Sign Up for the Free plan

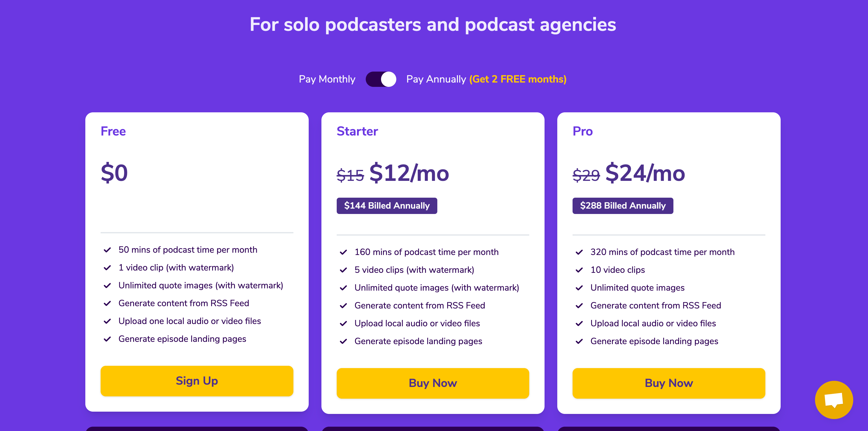click(x=197, y=381)
